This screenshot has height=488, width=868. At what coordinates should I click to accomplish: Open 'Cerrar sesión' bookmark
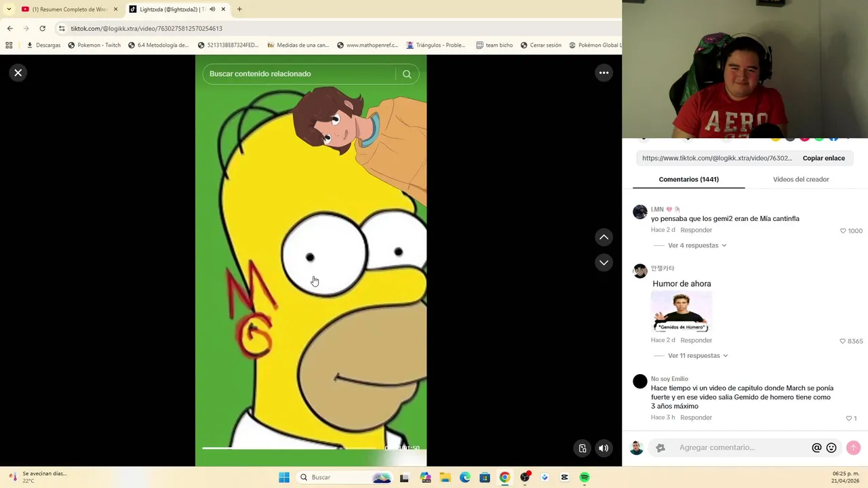click(541, 45)
